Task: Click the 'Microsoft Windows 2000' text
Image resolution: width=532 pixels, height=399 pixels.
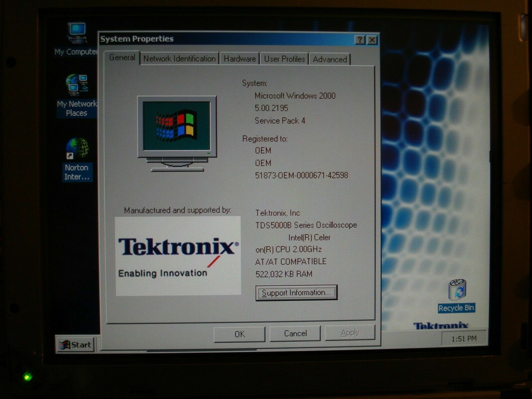Action: 295,96
